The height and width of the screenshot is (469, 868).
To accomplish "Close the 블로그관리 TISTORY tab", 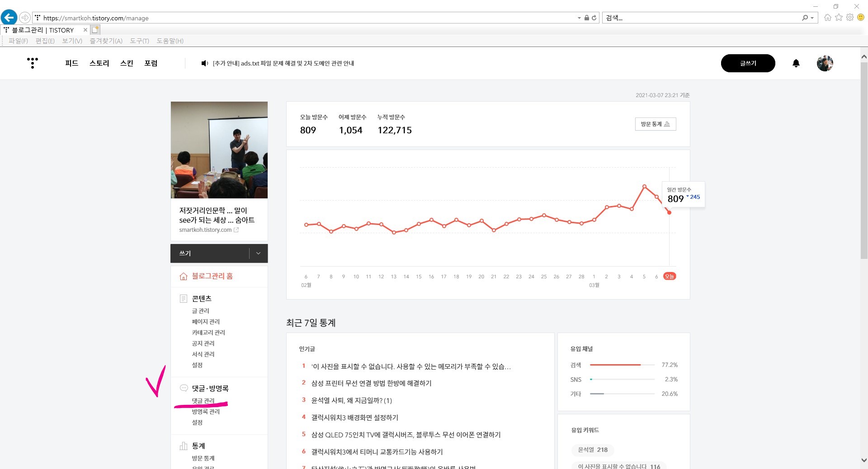I will 85,30.
